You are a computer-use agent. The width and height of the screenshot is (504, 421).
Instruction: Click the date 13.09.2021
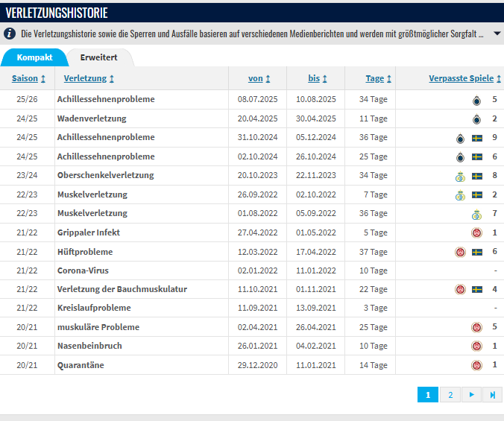(x=315, y=308)
